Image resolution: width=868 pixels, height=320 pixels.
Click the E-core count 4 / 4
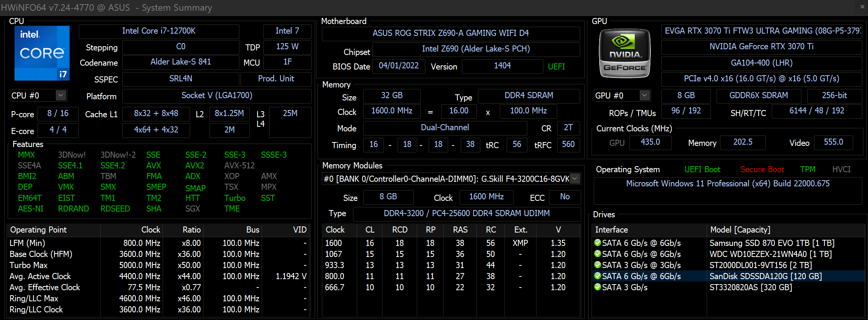click(x=58, y=130)
